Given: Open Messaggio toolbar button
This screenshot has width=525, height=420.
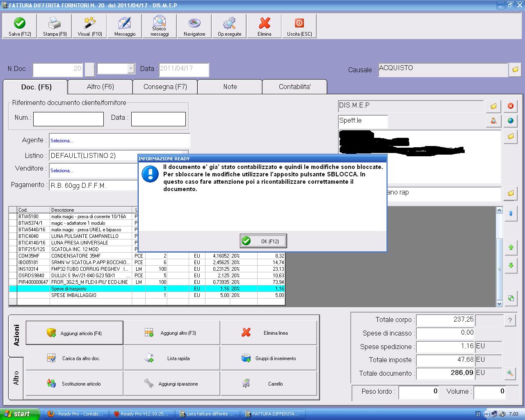Looking at the screenshot, I should [125, 27].
